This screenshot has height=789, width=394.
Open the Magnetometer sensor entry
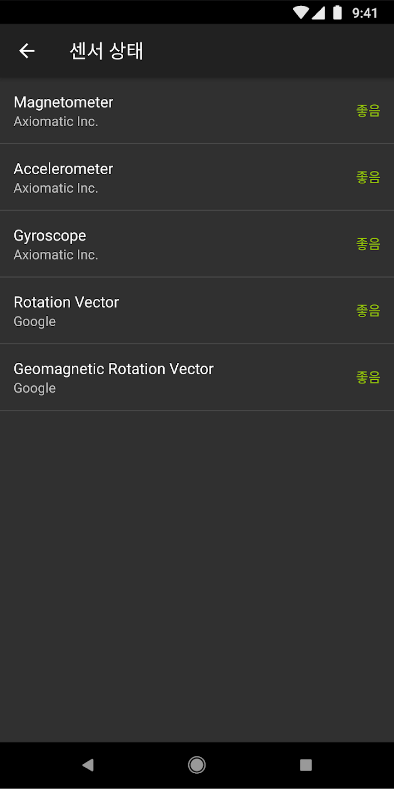pos(197,111)
